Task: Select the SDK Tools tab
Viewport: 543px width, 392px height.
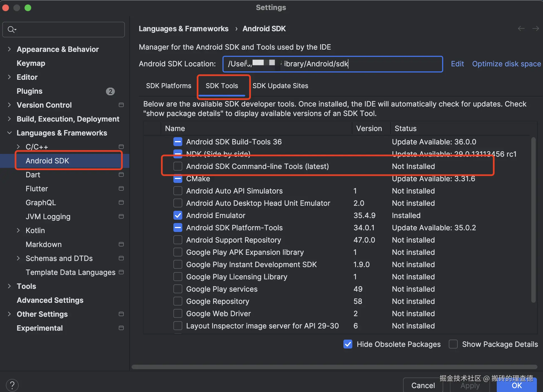Action: [x=222, y=86]
